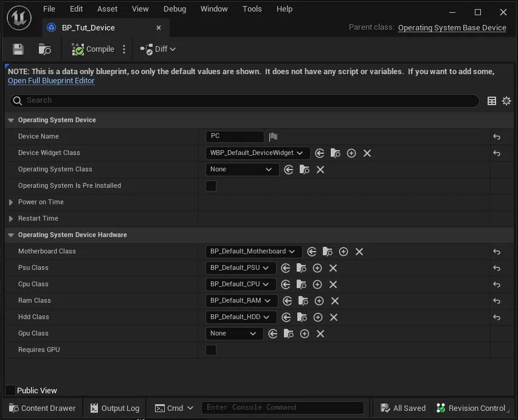This screenshot has height=420, width=518.
Task: Clear Device Widget Class value
Action: [x=367, y=153]
